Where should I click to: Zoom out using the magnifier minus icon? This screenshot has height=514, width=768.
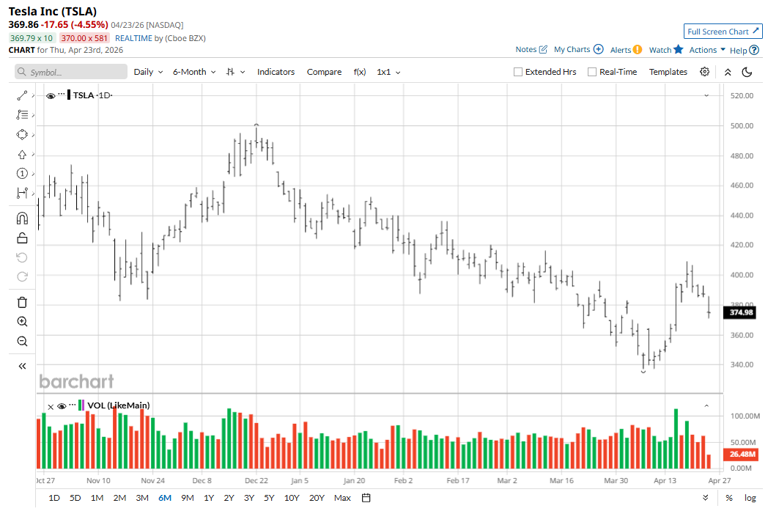pyautogui.click(x=22, y=342)
